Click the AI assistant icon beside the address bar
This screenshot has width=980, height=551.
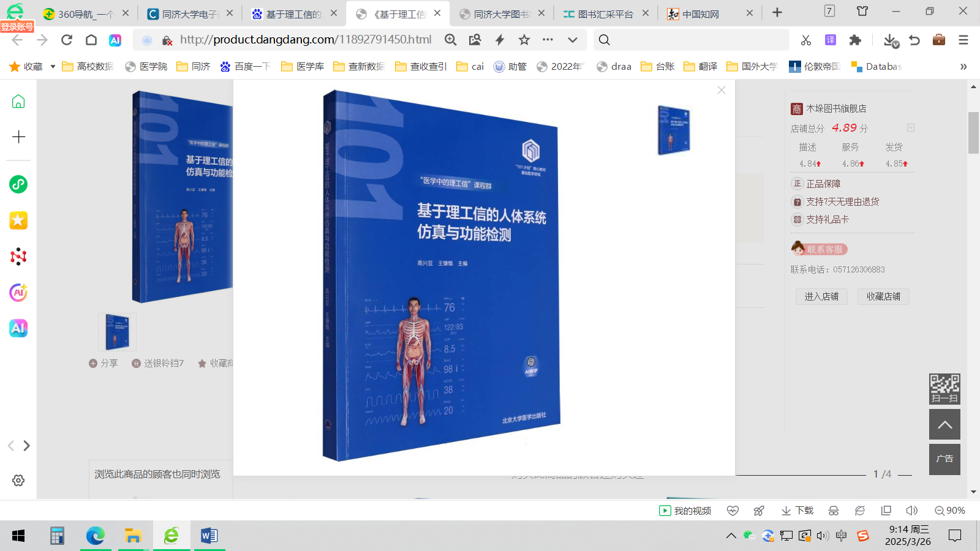115,40
